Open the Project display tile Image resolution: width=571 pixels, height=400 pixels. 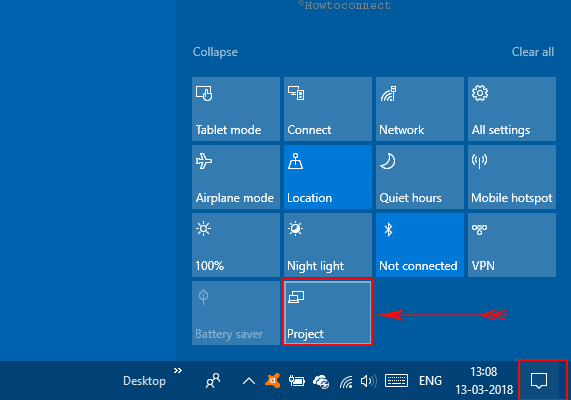[328, 313]
